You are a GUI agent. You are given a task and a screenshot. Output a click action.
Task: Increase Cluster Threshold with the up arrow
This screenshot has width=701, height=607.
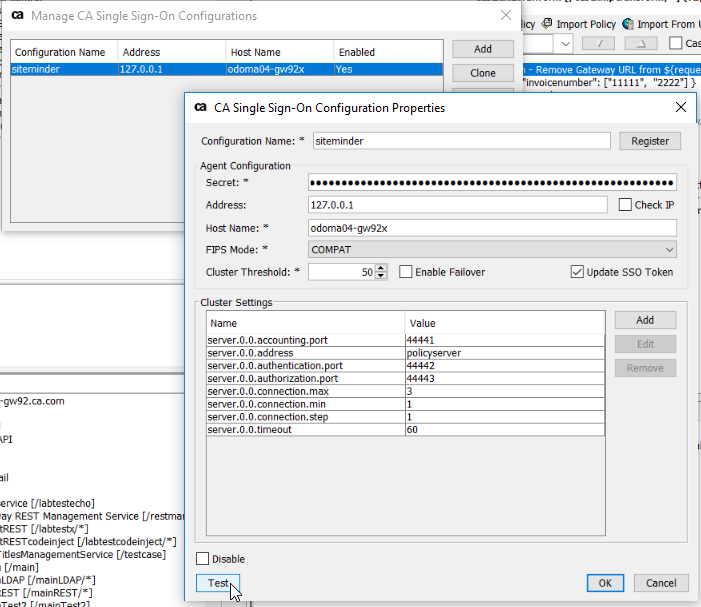click(x=380, y=268)
